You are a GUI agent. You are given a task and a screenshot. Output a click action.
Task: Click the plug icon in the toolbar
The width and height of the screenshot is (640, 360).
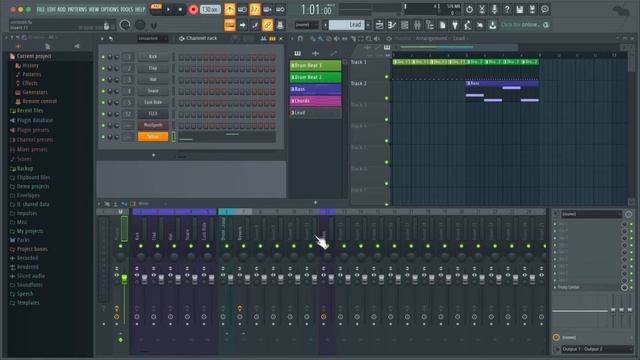point(455,25)
